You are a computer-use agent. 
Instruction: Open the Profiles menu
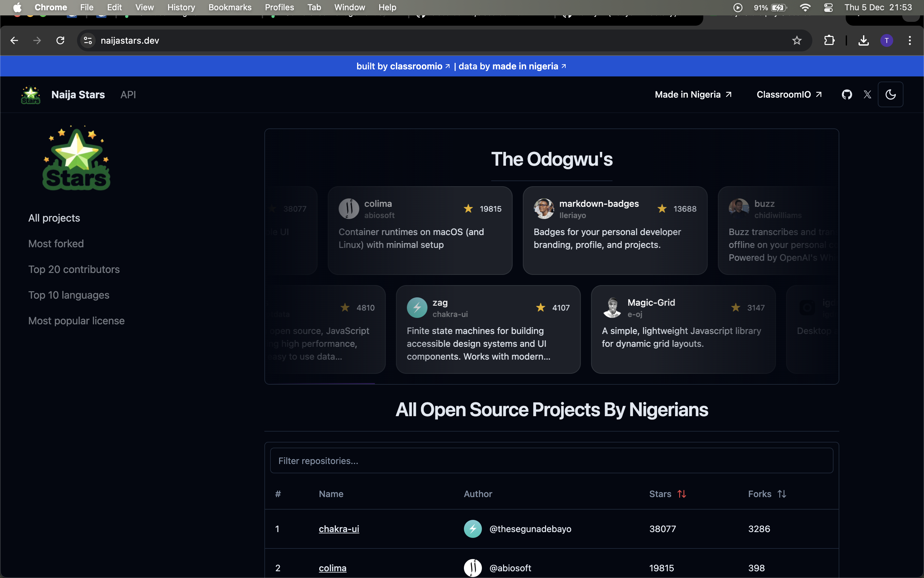(279, 8)
